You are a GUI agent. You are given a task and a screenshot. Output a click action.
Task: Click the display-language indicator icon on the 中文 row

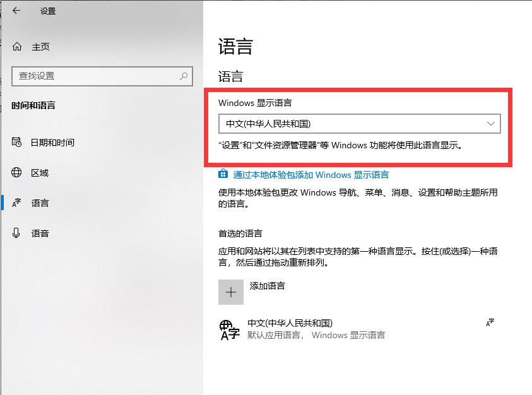click(x=490, y=322)
